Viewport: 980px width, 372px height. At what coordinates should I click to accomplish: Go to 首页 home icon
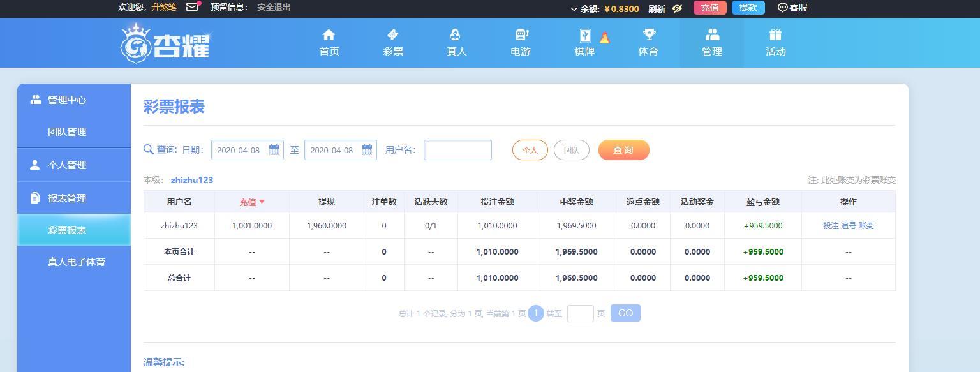click(x=329, y=34)
